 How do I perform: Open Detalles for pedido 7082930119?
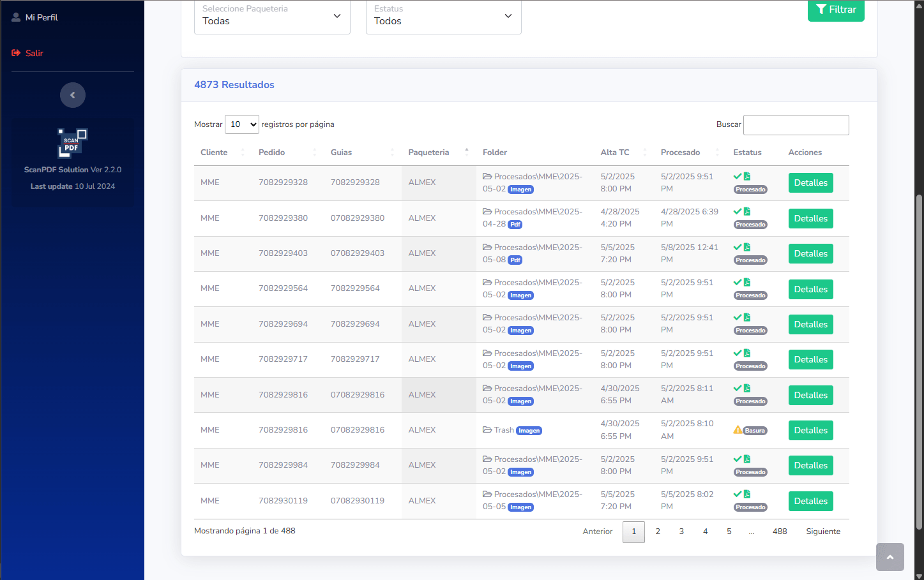[x=811, y=502]
